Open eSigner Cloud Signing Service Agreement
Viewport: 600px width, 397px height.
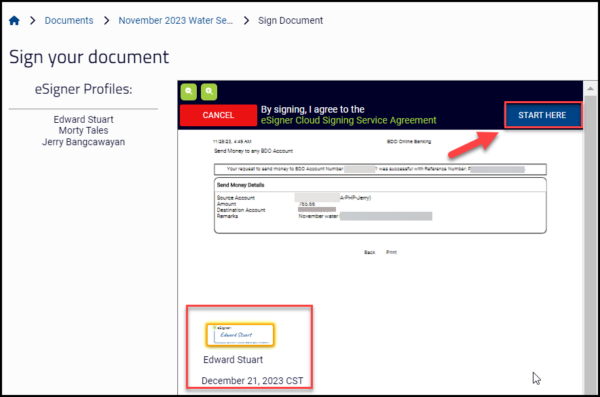349,121
